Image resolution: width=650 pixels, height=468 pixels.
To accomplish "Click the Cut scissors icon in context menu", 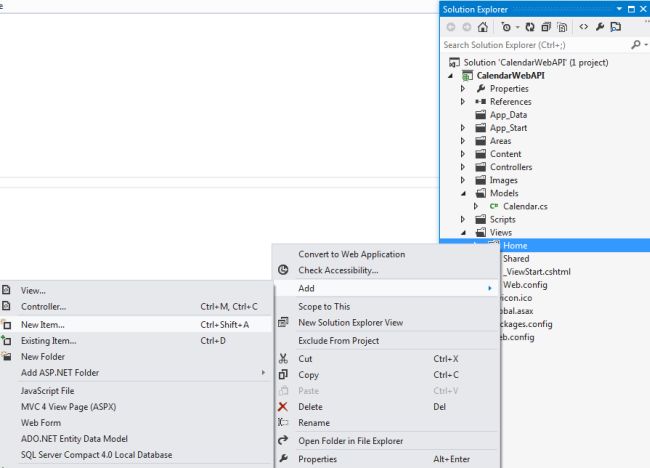I will point(283,359).
